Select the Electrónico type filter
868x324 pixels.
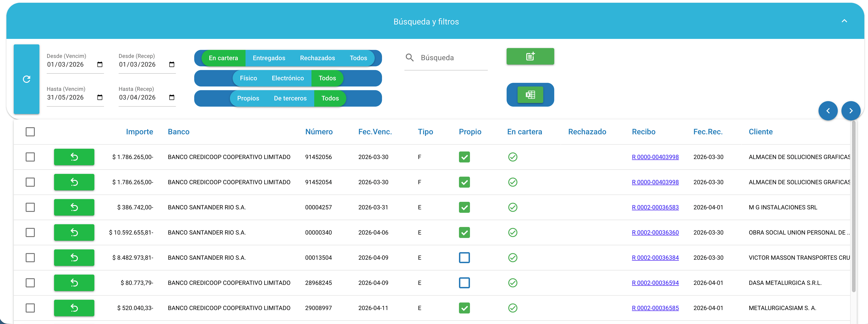[288, 78]
